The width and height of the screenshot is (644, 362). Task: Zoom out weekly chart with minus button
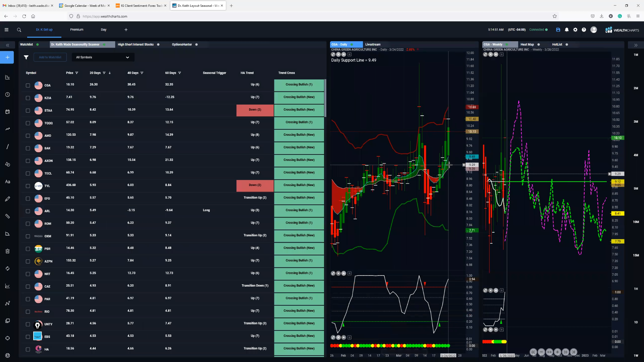click(x=541, y=352)
